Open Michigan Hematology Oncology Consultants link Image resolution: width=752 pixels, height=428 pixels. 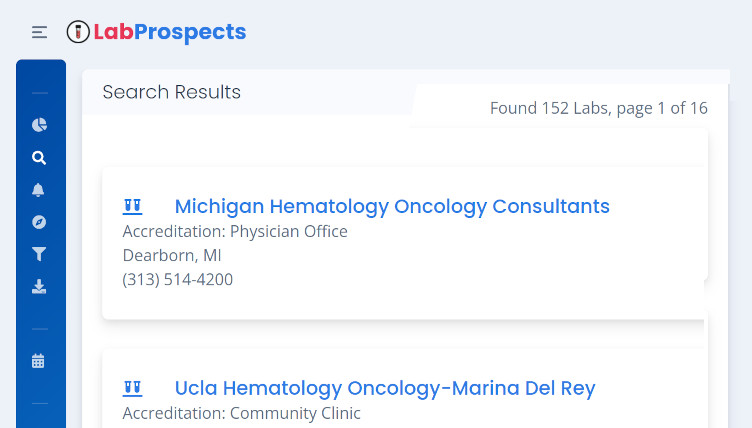[x=392, y=206]
